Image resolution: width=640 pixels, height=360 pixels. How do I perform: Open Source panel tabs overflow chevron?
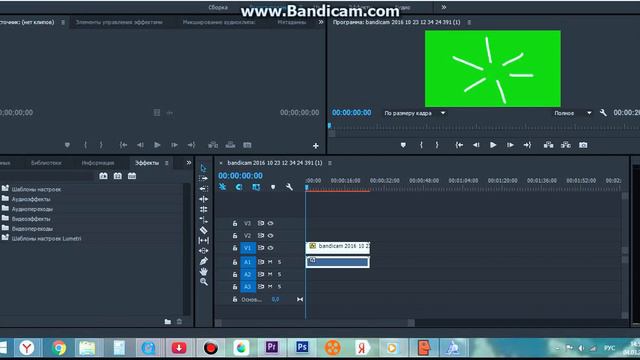[x=321, y=22]
